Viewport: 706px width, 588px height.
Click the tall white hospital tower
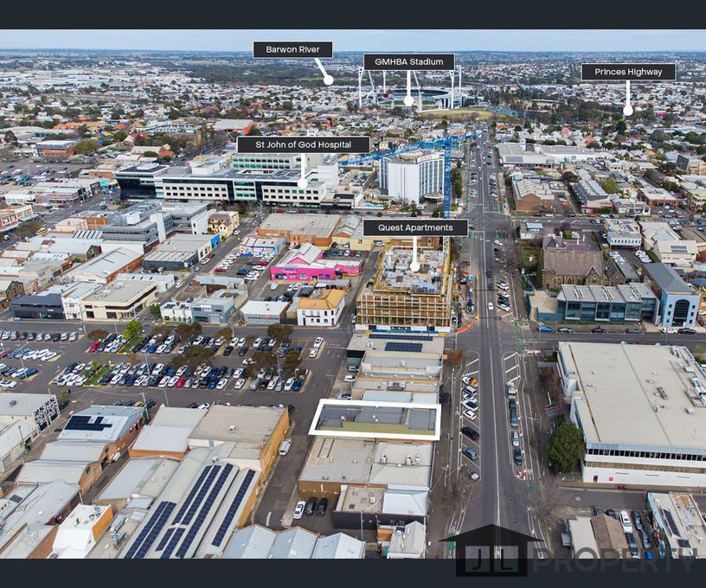pos(414,176)
